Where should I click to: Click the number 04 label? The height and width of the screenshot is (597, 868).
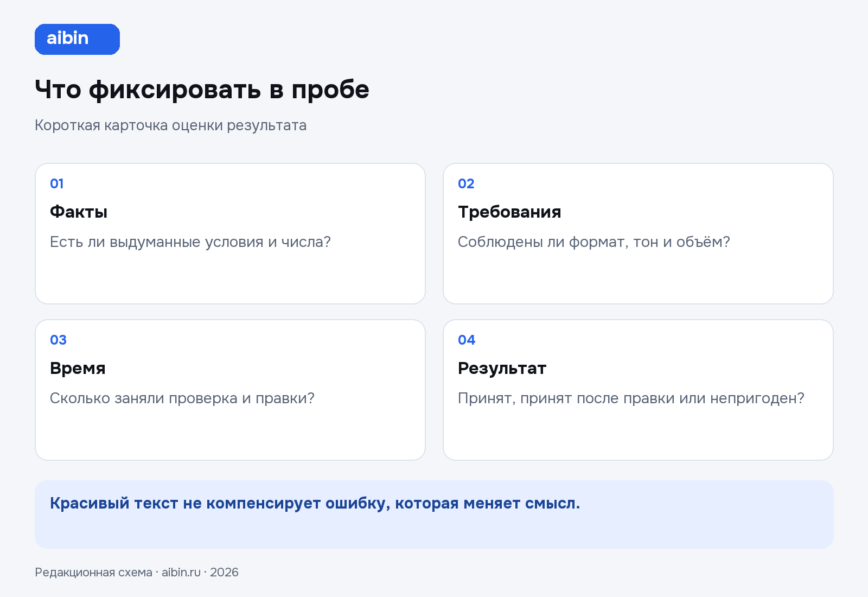[x=467, y=340]
